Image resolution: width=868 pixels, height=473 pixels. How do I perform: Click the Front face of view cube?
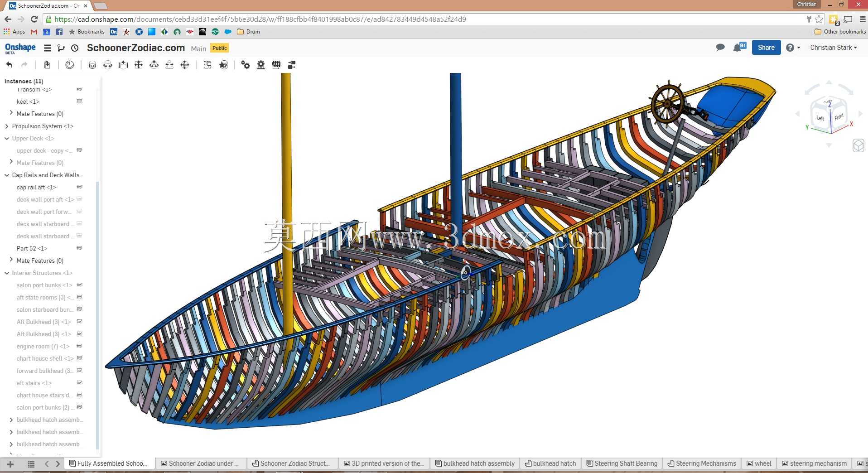point(839,117)
